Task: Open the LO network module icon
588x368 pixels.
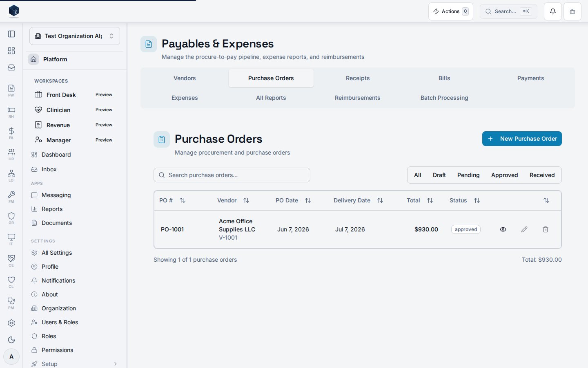Action: pyautogui.click(x=11, y=175)
